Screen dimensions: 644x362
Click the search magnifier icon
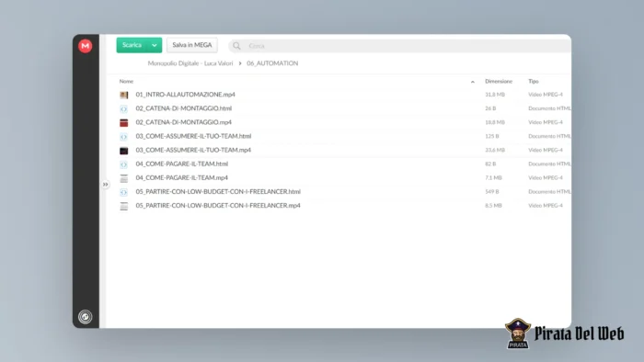click(236, 46)
